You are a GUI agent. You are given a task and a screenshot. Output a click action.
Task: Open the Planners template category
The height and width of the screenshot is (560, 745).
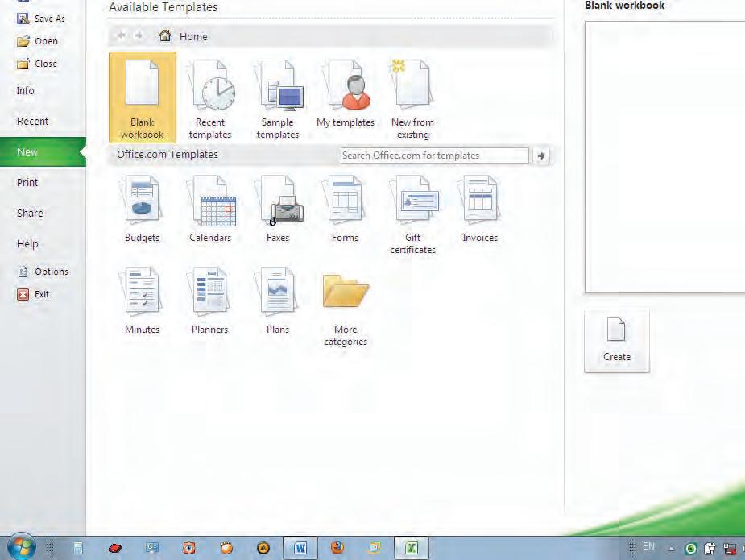click(209, 301)
